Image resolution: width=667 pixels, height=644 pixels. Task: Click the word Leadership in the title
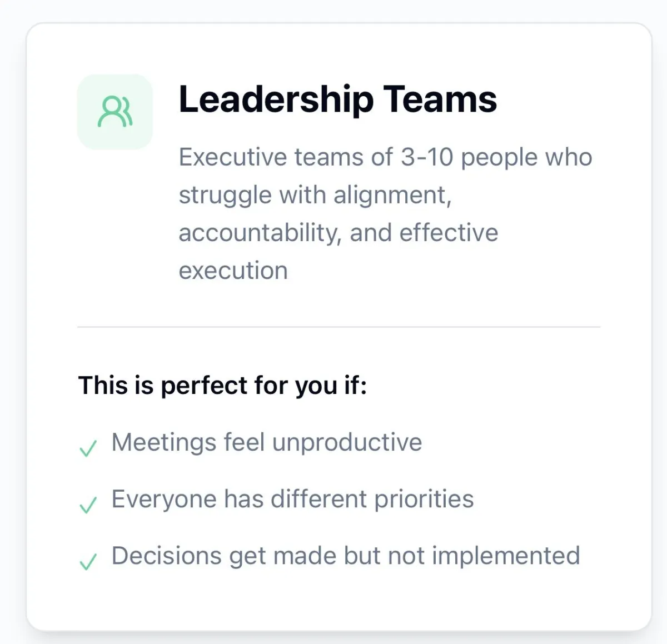(x=276, y=101)
